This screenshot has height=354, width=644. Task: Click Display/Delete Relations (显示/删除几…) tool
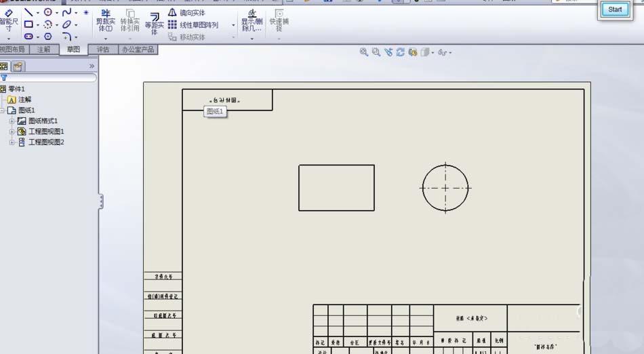tap(251, 20)
